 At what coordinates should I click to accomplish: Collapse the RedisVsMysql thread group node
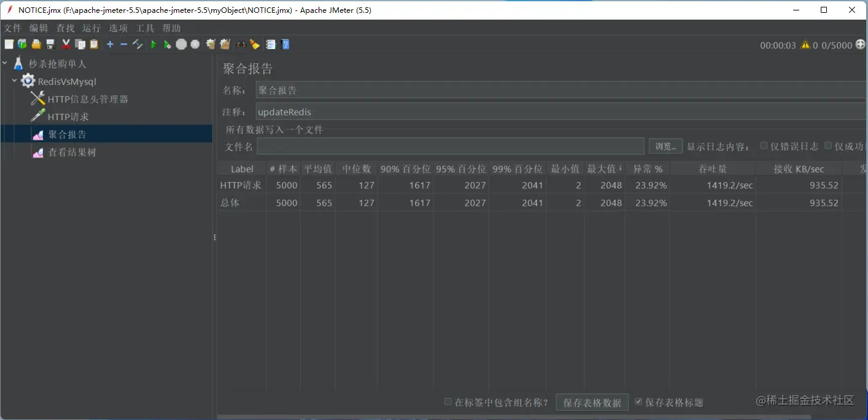(x=14, y=81)
